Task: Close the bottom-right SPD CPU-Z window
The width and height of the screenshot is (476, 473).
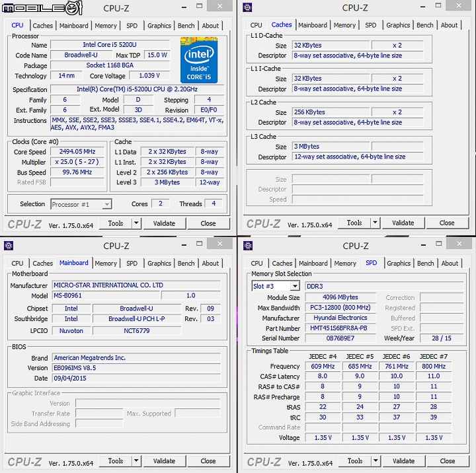Action: click(x=459, y=244)
